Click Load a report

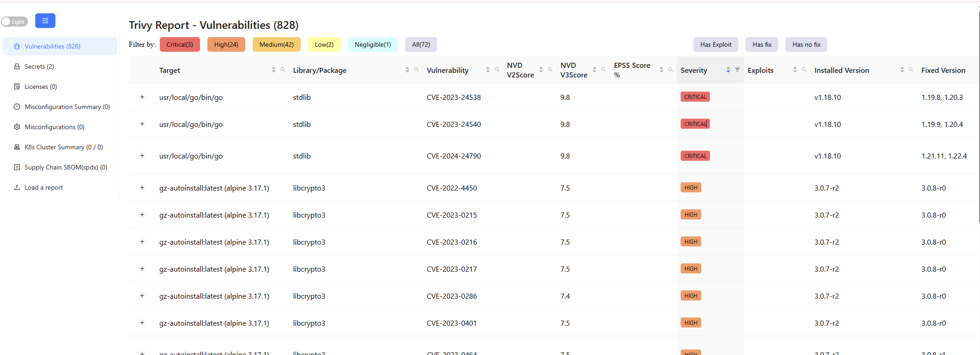point(43,187)
